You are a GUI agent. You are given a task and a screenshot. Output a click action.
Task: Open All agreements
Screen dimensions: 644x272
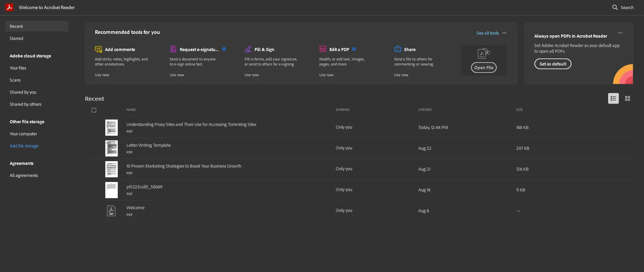(24, 175)
